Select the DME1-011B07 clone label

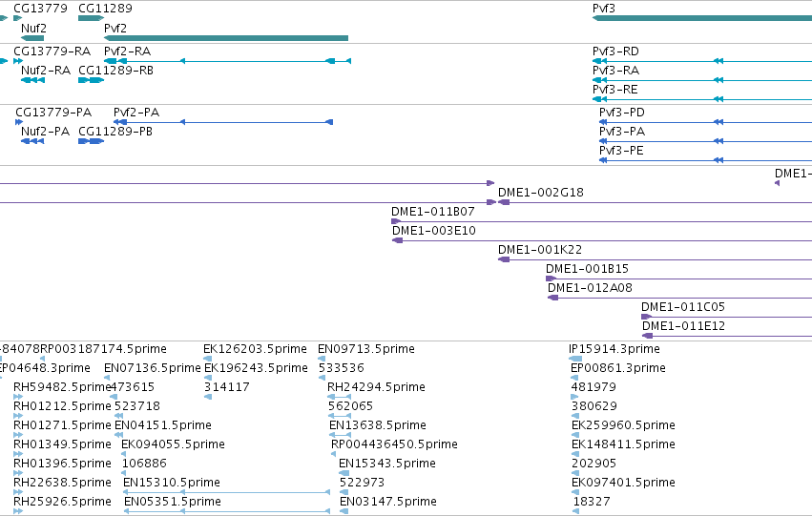coord(433,212)
